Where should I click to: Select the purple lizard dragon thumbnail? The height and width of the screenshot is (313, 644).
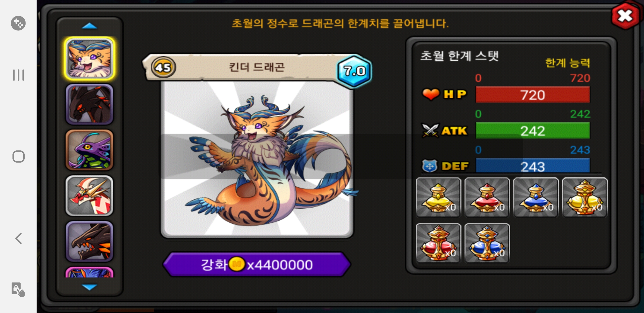pyautogui.click(x=89, y=150)
